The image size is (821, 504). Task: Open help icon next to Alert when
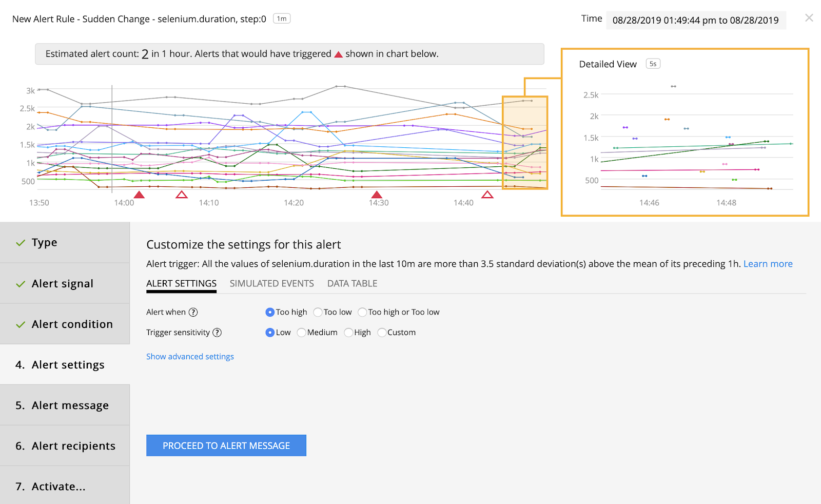tap(193, 312)
